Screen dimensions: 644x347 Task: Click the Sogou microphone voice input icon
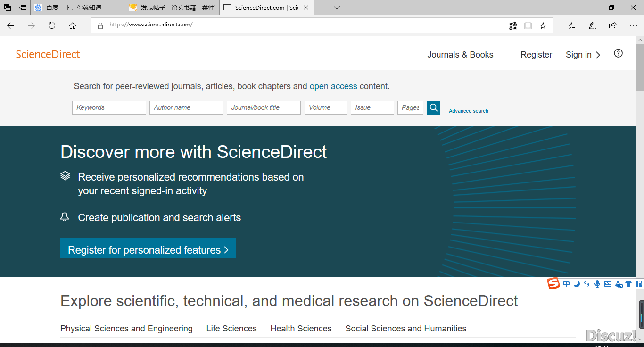(x=597, y=284)
